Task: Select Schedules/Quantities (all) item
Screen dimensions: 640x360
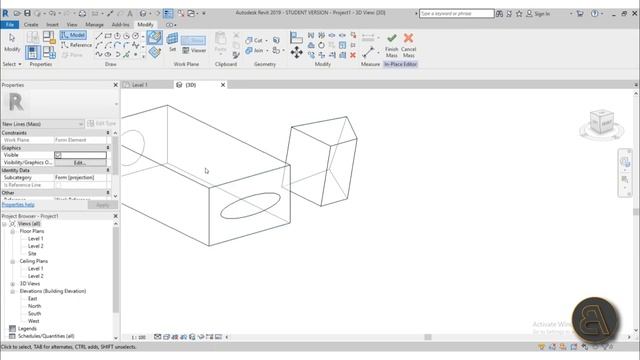Action: click(46, 336)
